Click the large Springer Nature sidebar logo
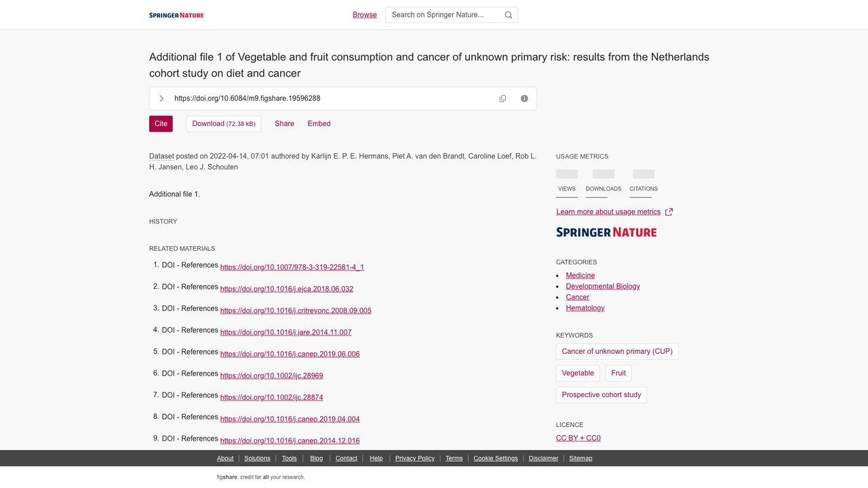The height and width of the screenshot is (488, 868). click(606, 232)
